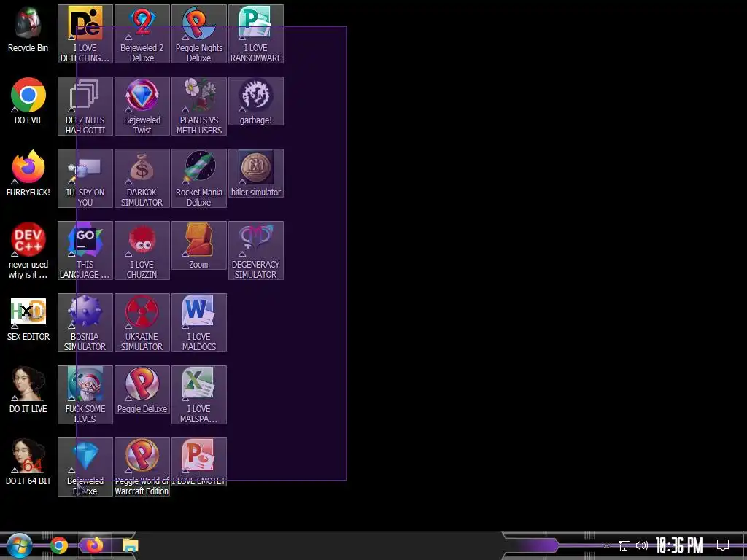The image size is (747, 560).
Task: Select the Zoom game shortcut
Action: pos(199,245)
